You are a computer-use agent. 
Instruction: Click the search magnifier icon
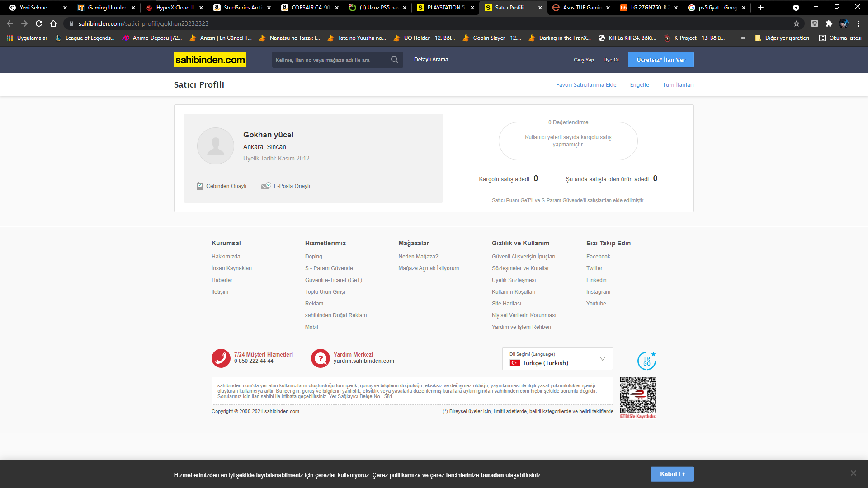point(394,60)
